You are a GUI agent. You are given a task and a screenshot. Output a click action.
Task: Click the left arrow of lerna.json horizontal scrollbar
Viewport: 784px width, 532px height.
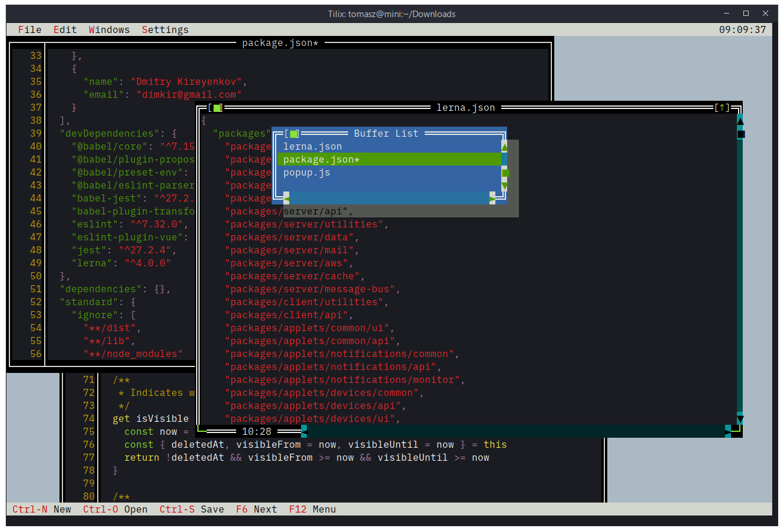304,431
